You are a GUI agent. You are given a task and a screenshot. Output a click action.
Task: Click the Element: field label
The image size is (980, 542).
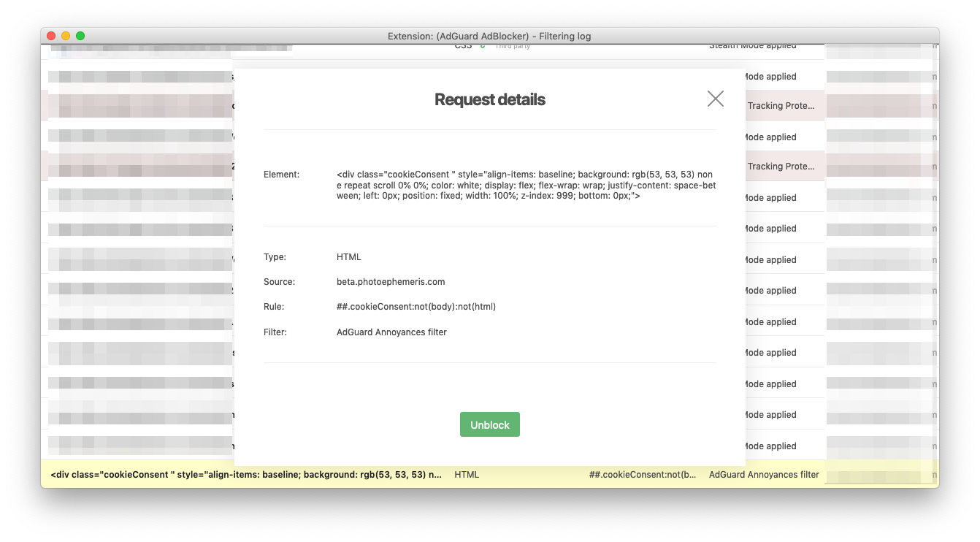coord(282,175)
